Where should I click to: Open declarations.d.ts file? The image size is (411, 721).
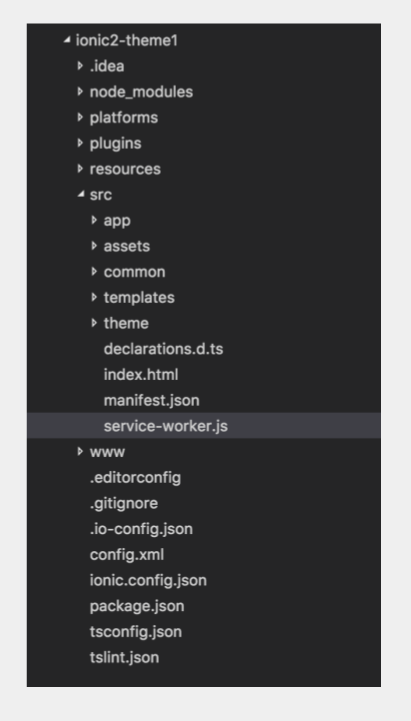163,349
